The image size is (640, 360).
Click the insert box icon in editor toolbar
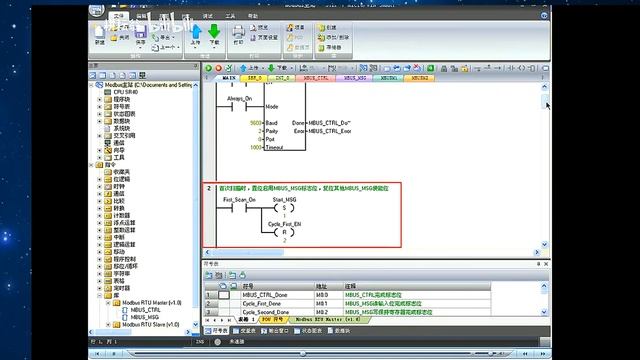point(531,68)
